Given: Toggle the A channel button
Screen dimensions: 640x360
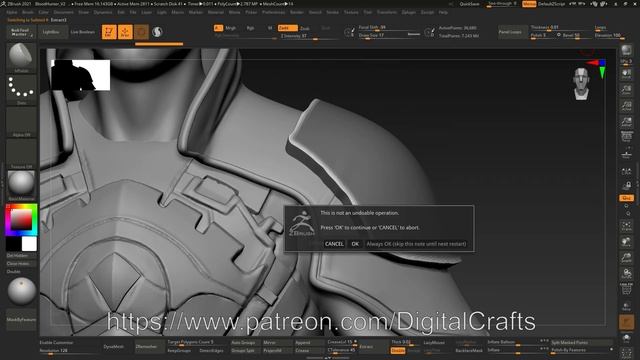Looking at the screenshot, I should point(218,28).
